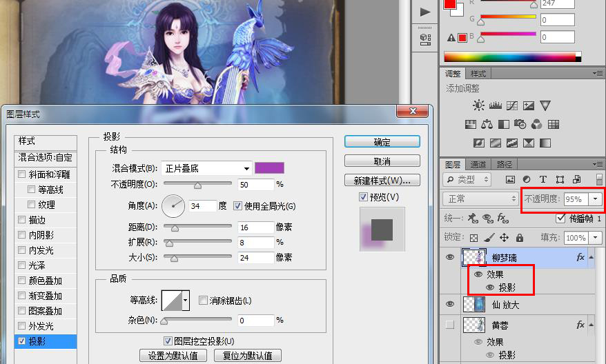Add an Invert adjustment layer

(x=479, y=143)
